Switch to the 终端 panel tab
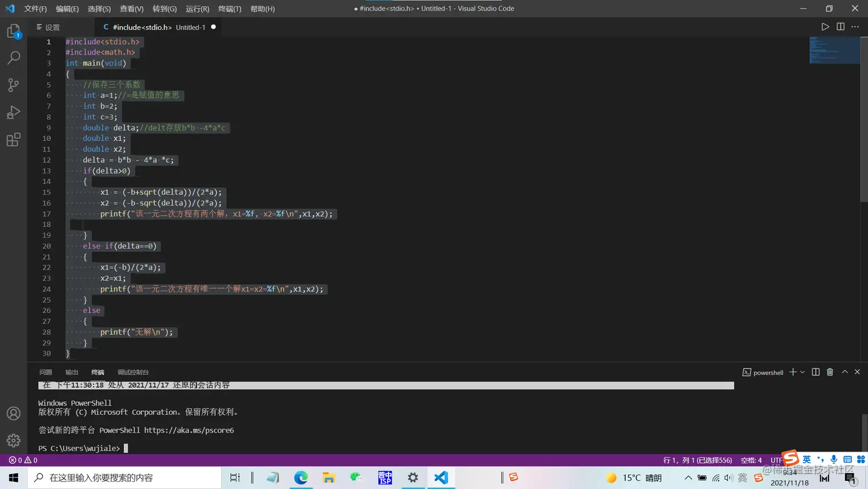 tap(98, 372)
